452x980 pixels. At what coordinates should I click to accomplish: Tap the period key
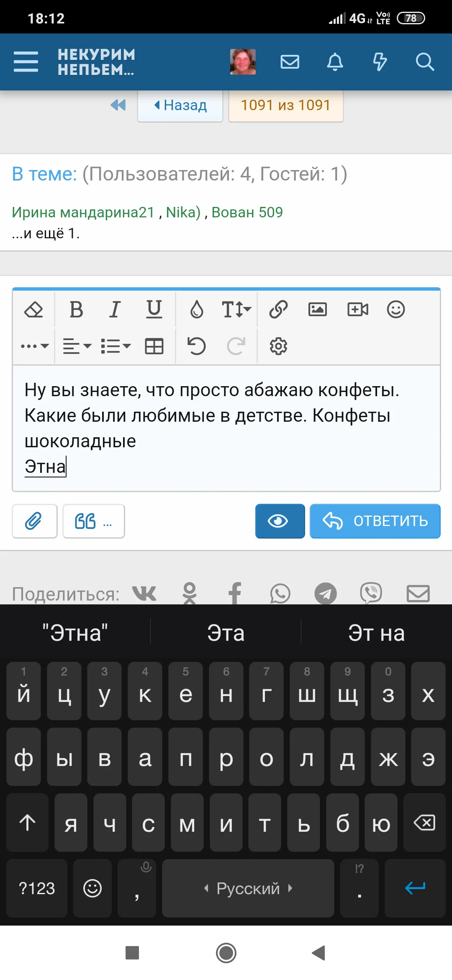pos(360,888)
